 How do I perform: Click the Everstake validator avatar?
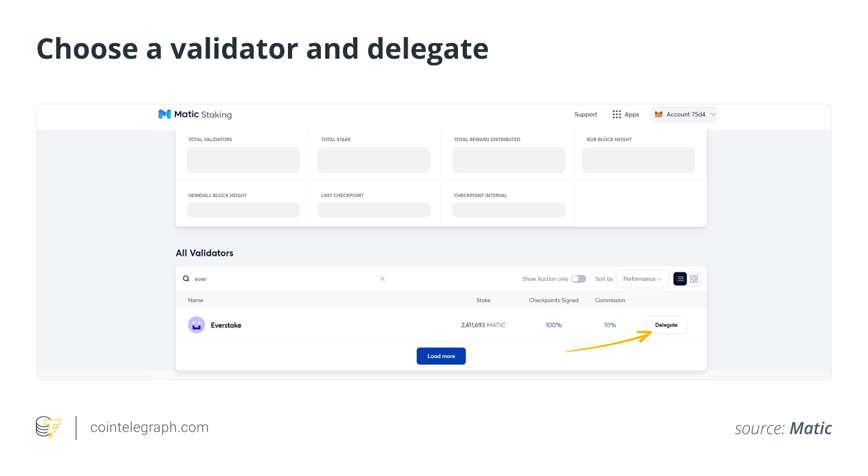click(x=196, y=325)
